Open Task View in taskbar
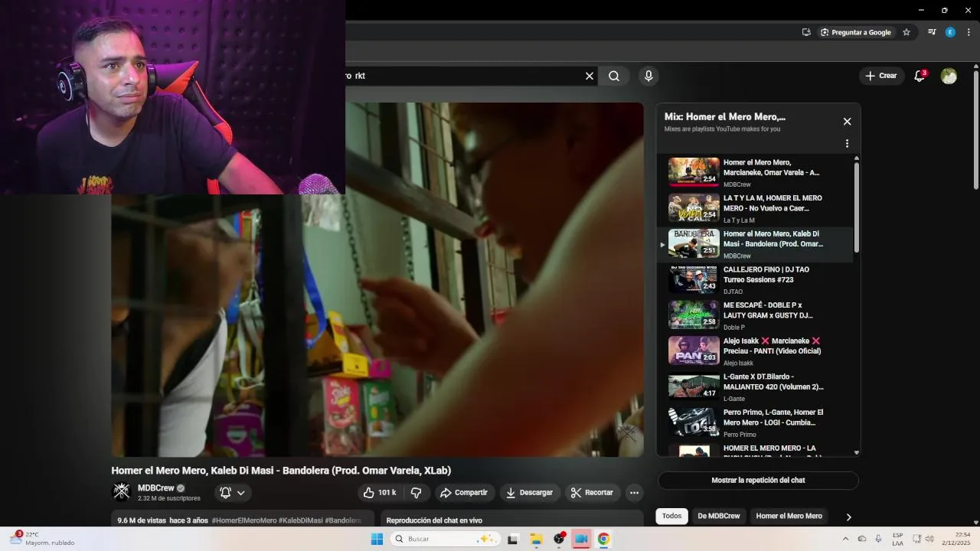The width and height of the screenshot is (980, 551). [513, 540]
